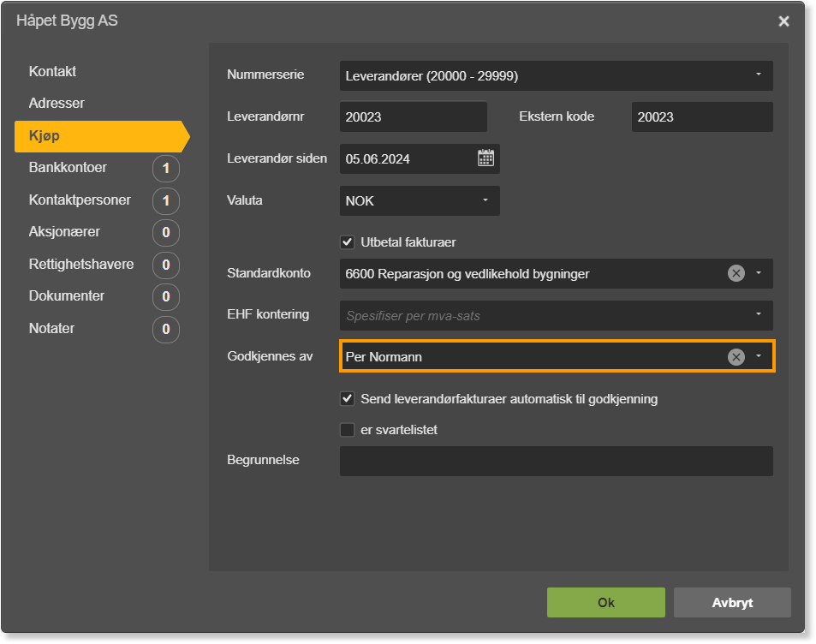This screenshot has width=816, height=644.
Task: Click the Begrunnelse text field
Action: click(556, 461)
